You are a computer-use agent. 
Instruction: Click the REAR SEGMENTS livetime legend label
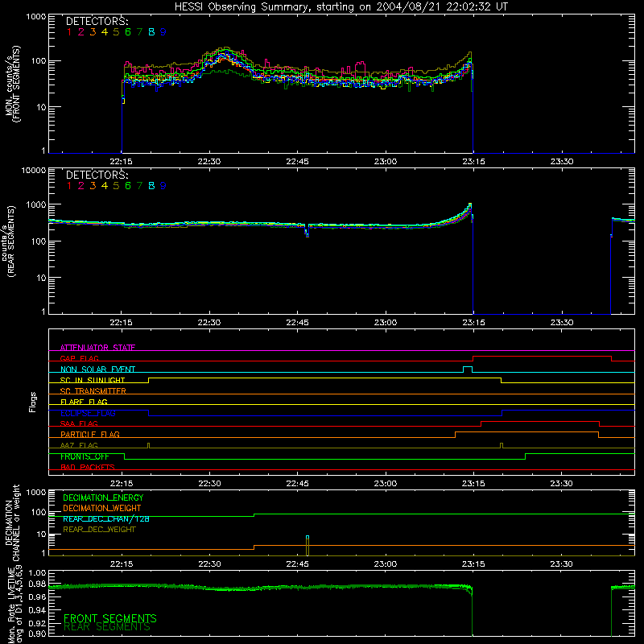click(107, 627)
